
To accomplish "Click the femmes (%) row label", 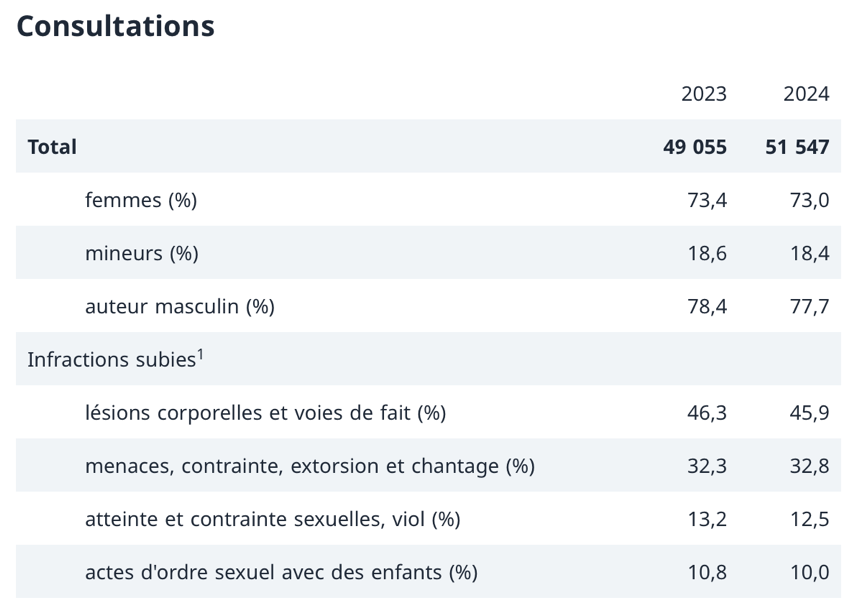I will (141, 200).
